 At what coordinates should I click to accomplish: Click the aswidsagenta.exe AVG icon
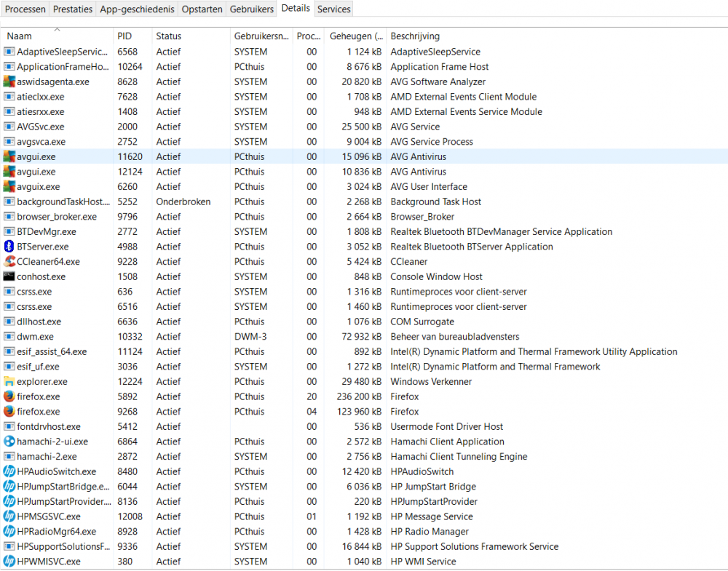pyautogui.click(x=9, y=81)
